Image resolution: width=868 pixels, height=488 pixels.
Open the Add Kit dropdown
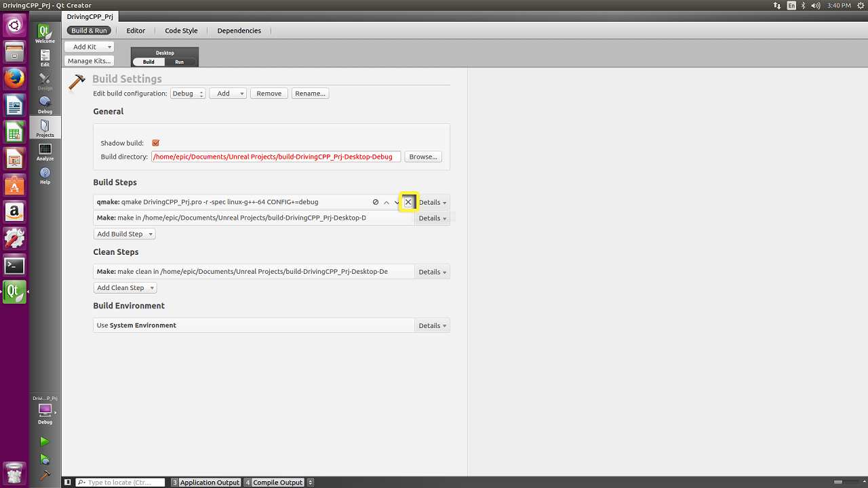[89, 47]
